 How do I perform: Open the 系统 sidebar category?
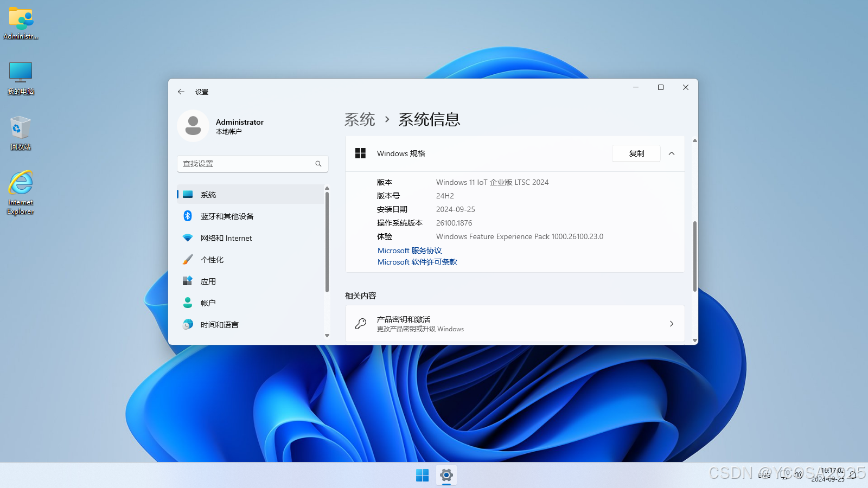coord(250,194)
